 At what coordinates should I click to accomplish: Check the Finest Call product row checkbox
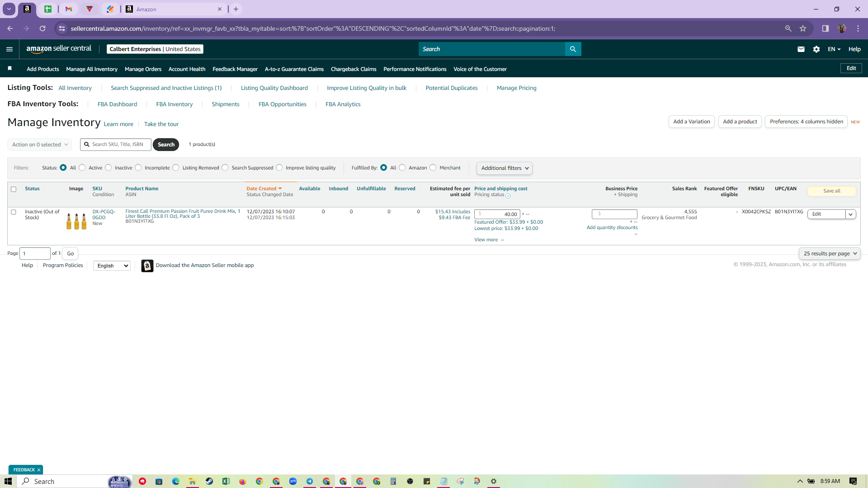[x=14, y=212]
